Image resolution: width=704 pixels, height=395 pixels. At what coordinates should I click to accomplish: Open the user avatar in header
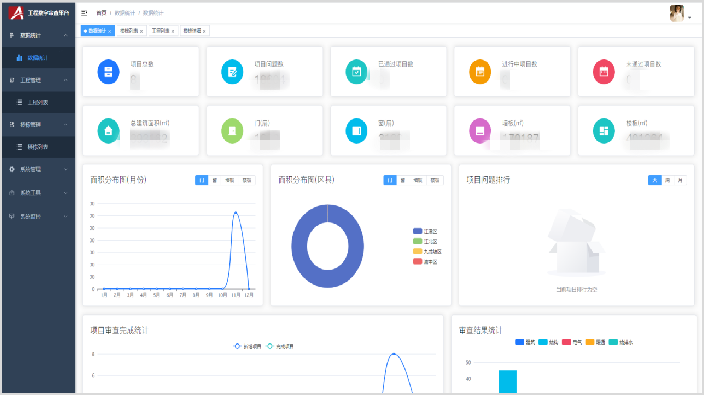point(677,13)
